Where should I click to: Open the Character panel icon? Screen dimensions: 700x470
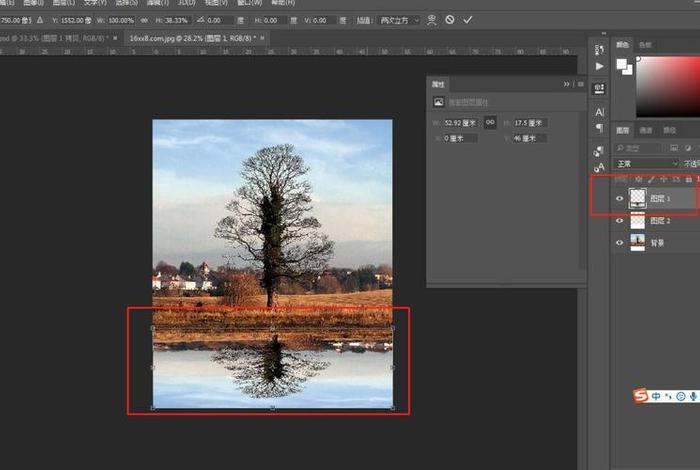[599, 112]
